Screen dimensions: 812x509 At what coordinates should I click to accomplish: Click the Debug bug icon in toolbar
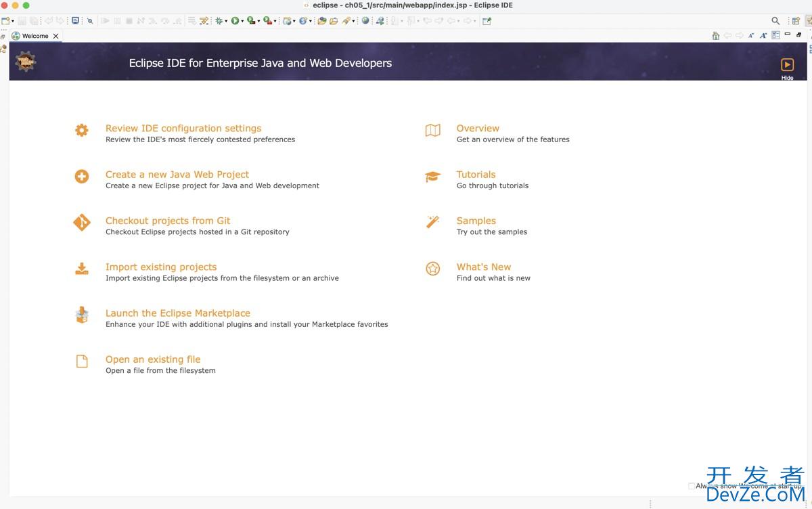click(219, 21)
